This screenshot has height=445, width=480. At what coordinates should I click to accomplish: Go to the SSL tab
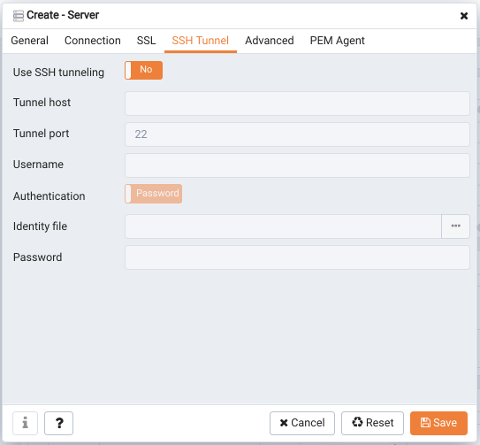point(146,40)
